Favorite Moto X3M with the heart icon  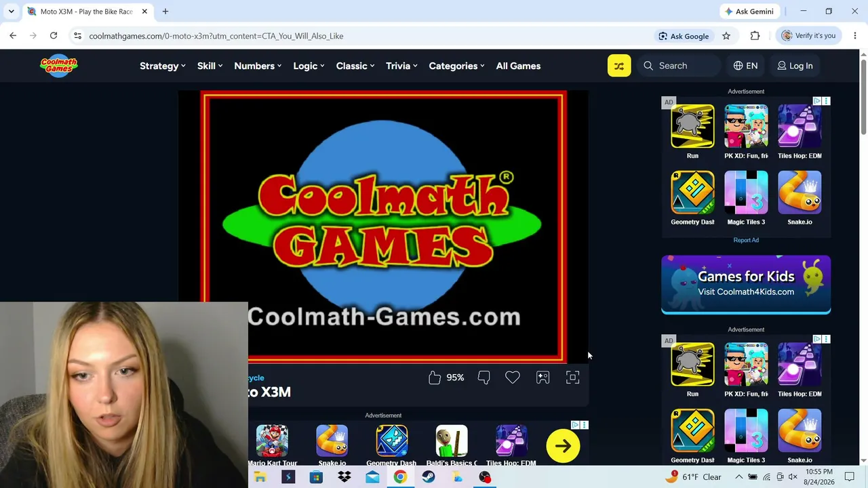click(513, 378)
